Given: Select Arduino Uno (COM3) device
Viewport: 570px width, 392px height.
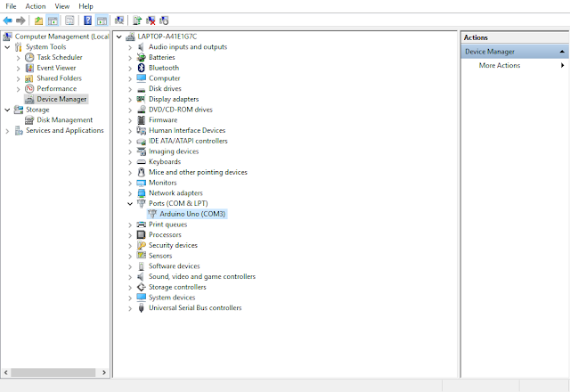Looking at the screenshot, I should coord(188,214).
